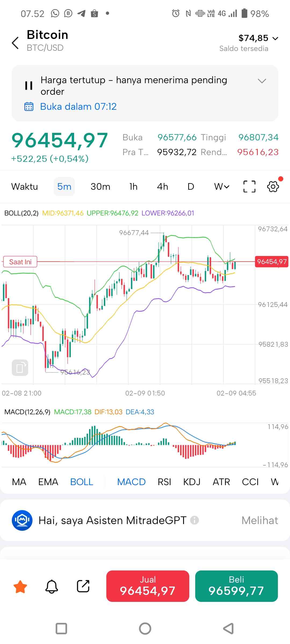The width and height of the screenshot is (290, 644).
Task: Go back using the top-left arrow
Action: coord(15,43)
